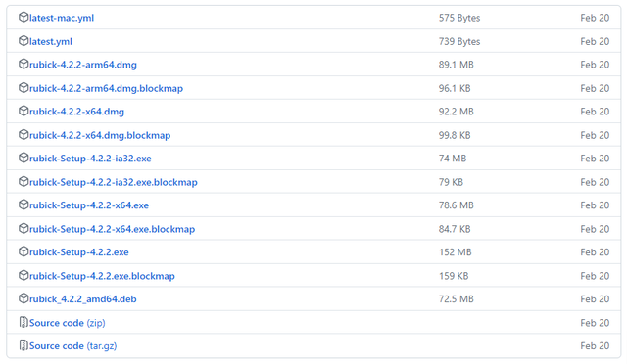
Task: Click zip file icon beside Source code (tar.gz)
Action: point(24,345)
